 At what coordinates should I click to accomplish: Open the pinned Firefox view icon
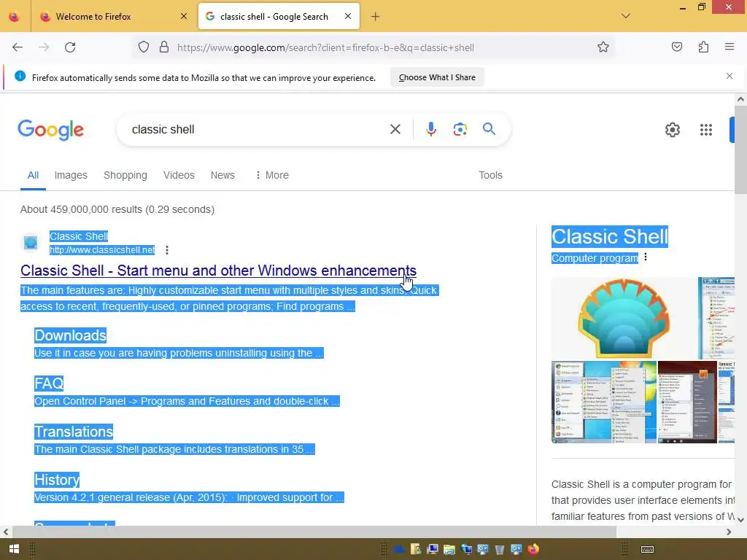click(15, 17)
